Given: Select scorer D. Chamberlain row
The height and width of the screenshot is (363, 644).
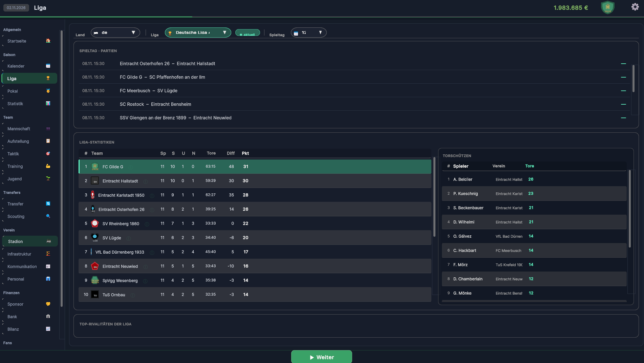Looking at the screenshot, I should [534, 279].
